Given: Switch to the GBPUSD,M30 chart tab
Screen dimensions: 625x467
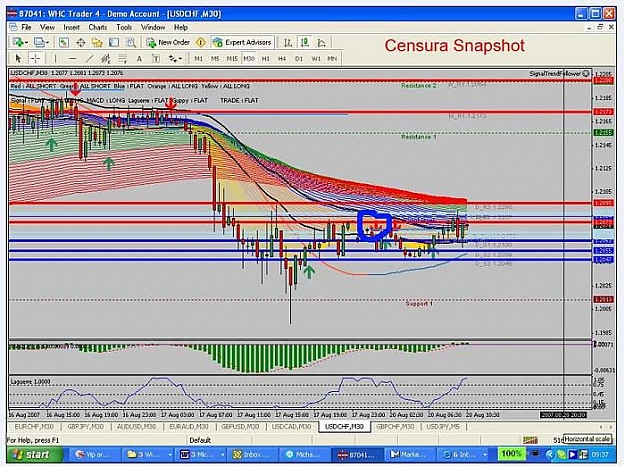Looking at the screenshot, I should [240, 427].
